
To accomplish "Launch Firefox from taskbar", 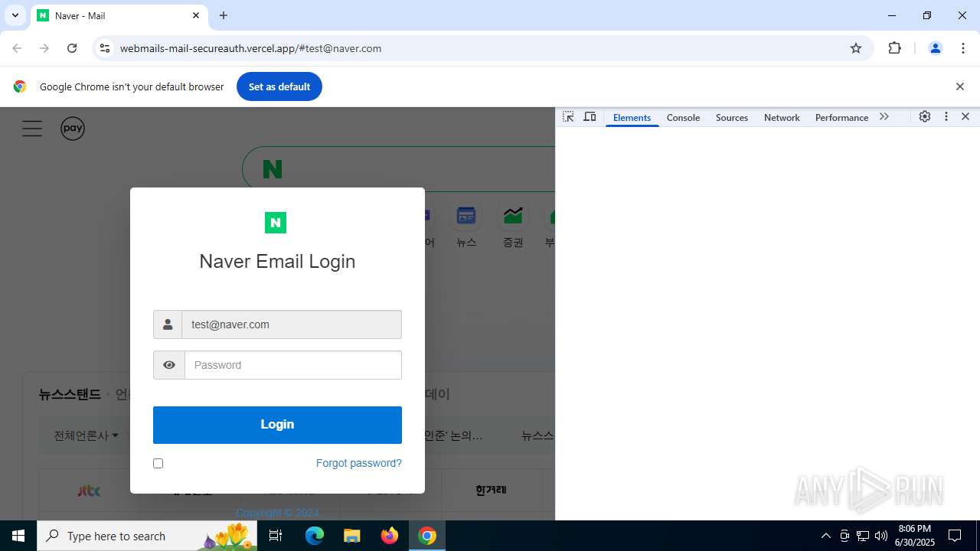I will click(x=390, y=536).
